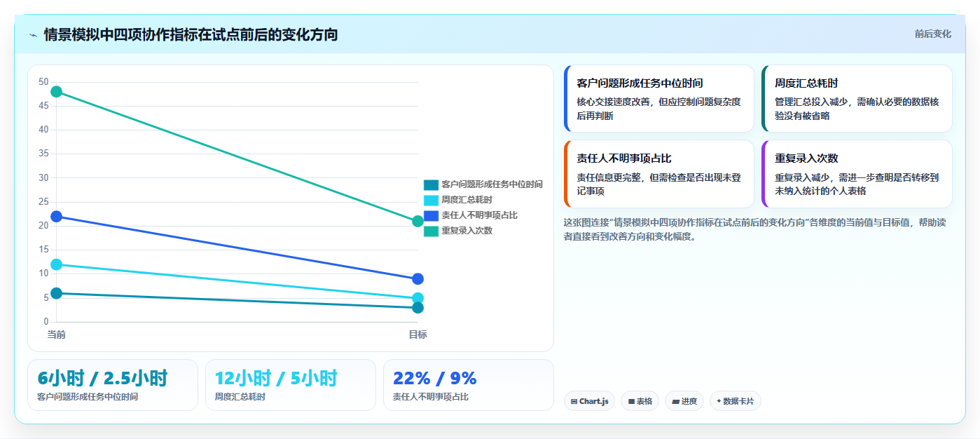Click the 进度 tag chip
Screen dimensions: 980x439
[x=684, y=401]
